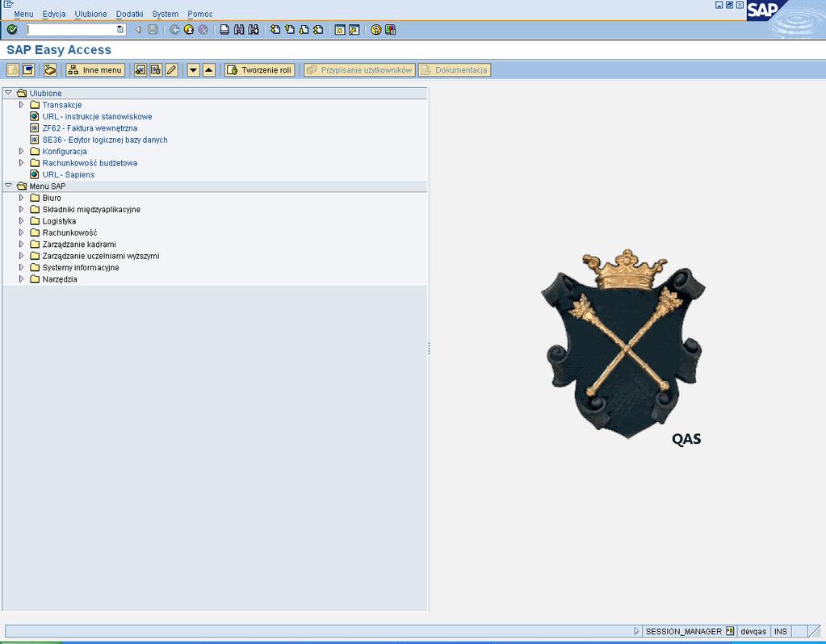This screenshot has height=644, width=826.
Task: Select the Zarządzanie uczelniami wyższymi folder label
Action: pyautogui.click(x=101, y=255)
